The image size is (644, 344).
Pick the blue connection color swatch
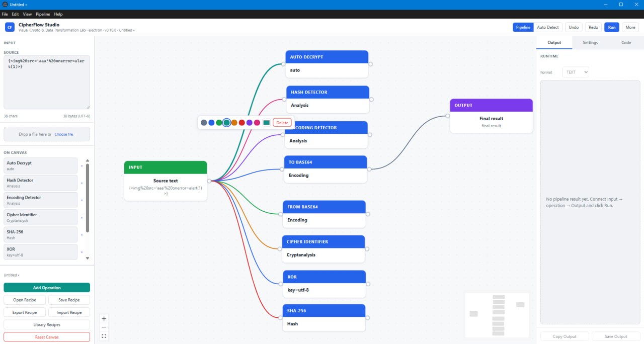pos(211,123)
